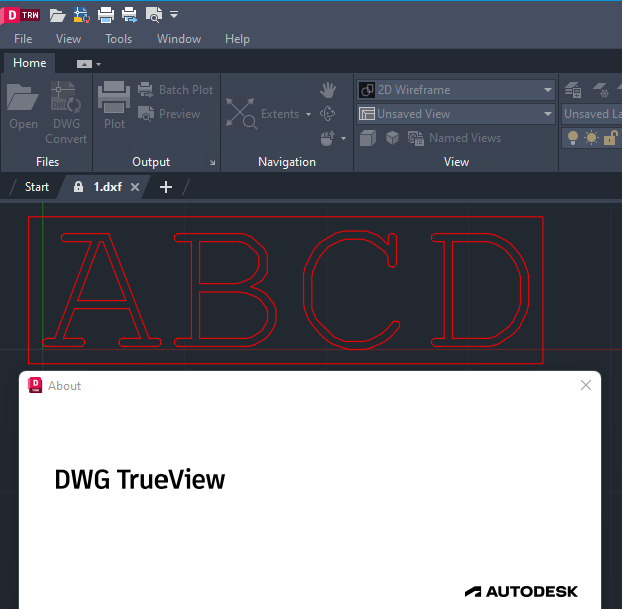Click the Layer Properties icon
622x609 pixels.
(x=573, y=90)
